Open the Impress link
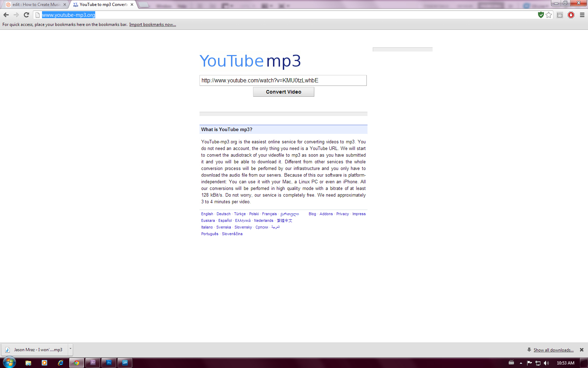 click(359, 214)
